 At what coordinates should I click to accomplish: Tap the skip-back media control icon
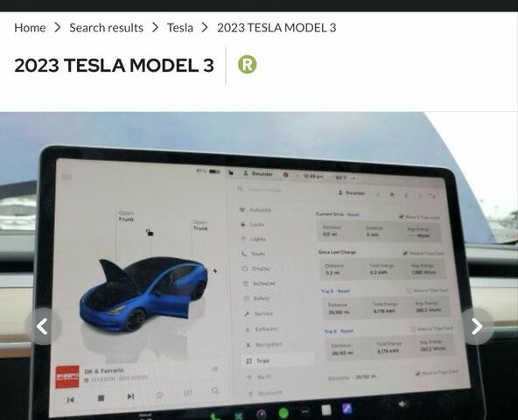tap(70, 400)
